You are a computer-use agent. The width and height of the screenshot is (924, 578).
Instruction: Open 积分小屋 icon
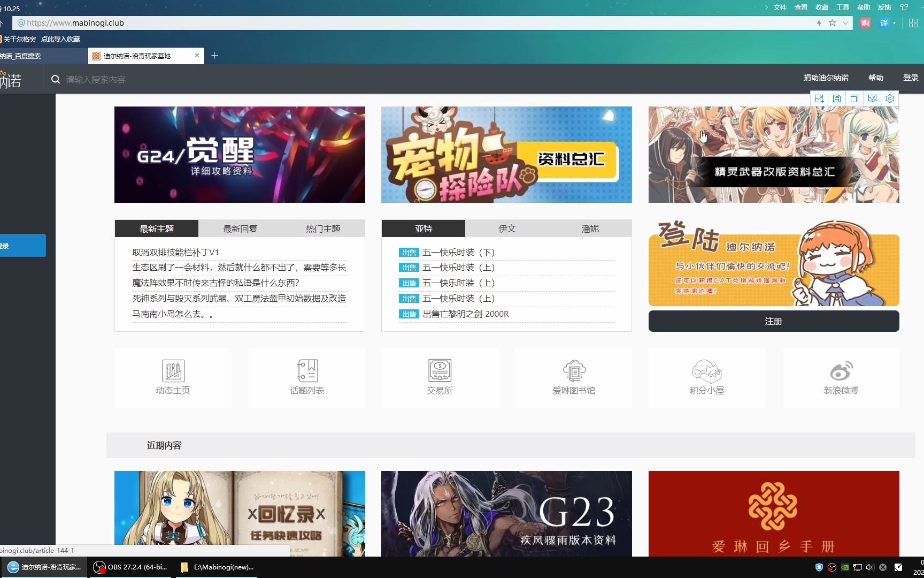click(x=707, y=378)
